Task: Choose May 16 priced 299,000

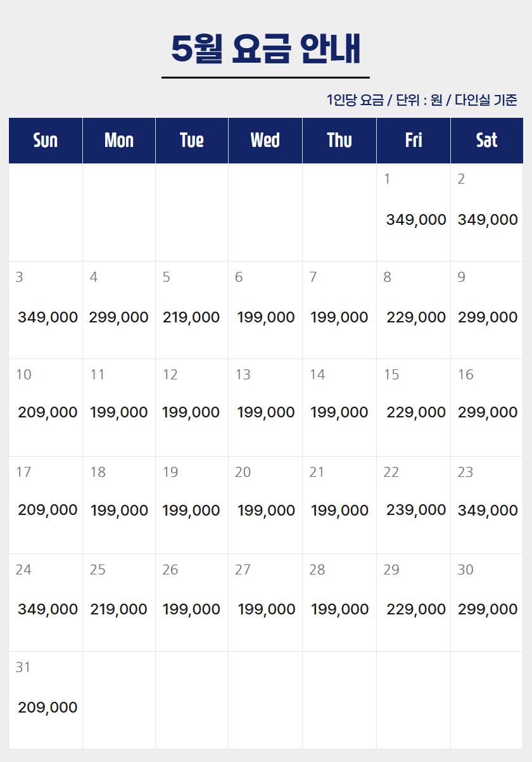Action: point(486,407)
